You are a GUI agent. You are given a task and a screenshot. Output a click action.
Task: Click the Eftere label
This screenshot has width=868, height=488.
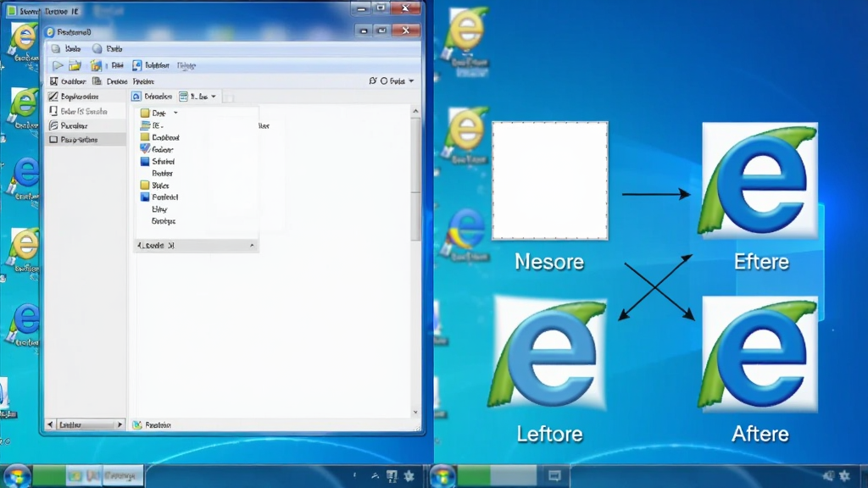coord(761,262)
